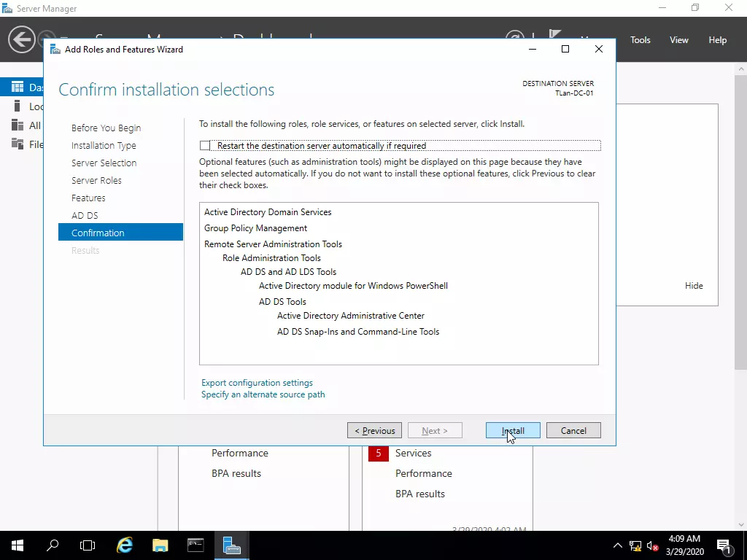Open File Explorer from the taskbar
The image size is (747, 560).
point(160,545)
